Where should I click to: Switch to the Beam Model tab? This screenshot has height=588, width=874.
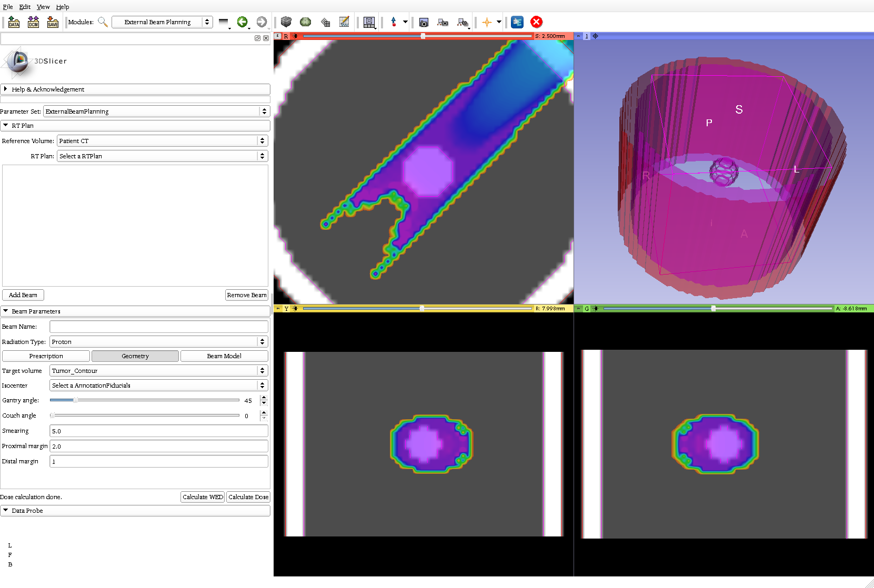pos(224,356)
